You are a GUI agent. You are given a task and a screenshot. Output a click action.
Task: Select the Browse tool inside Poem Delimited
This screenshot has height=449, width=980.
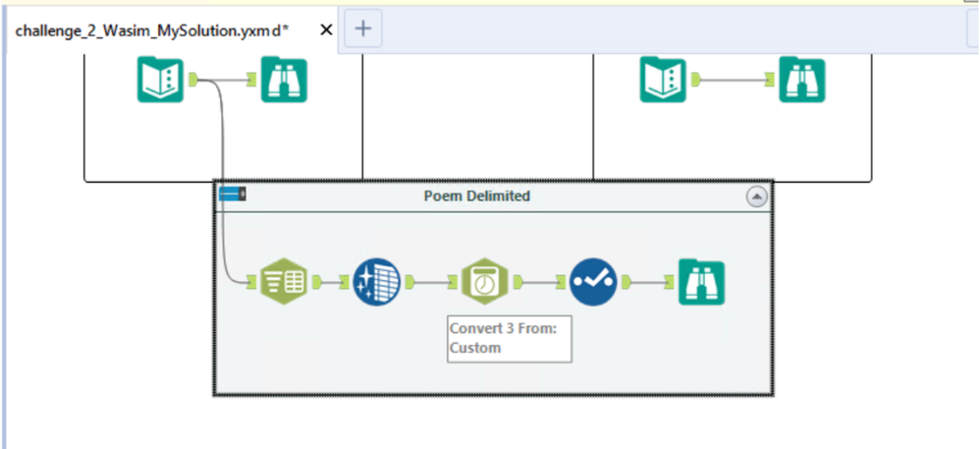point(702,282)
